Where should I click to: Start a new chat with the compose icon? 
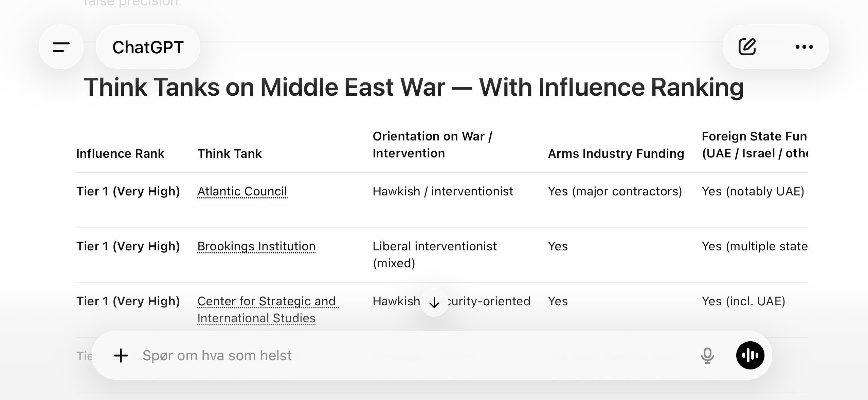click(x=747, y=47)
